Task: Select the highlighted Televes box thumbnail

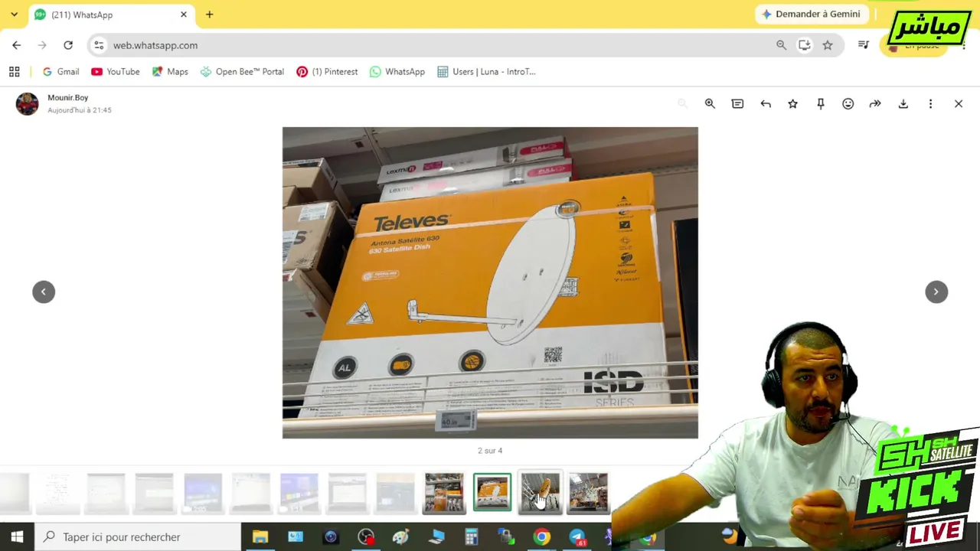Action: tap(492, 492)
